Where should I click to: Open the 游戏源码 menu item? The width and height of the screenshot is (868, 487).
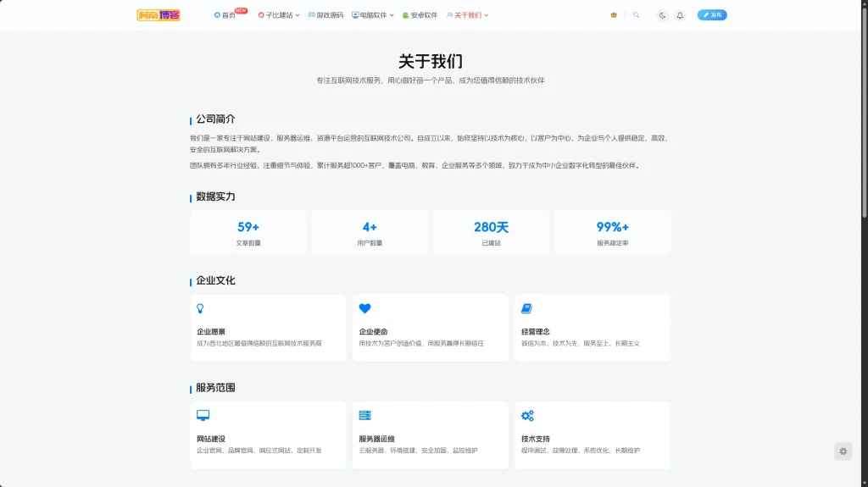click(325, 15)
